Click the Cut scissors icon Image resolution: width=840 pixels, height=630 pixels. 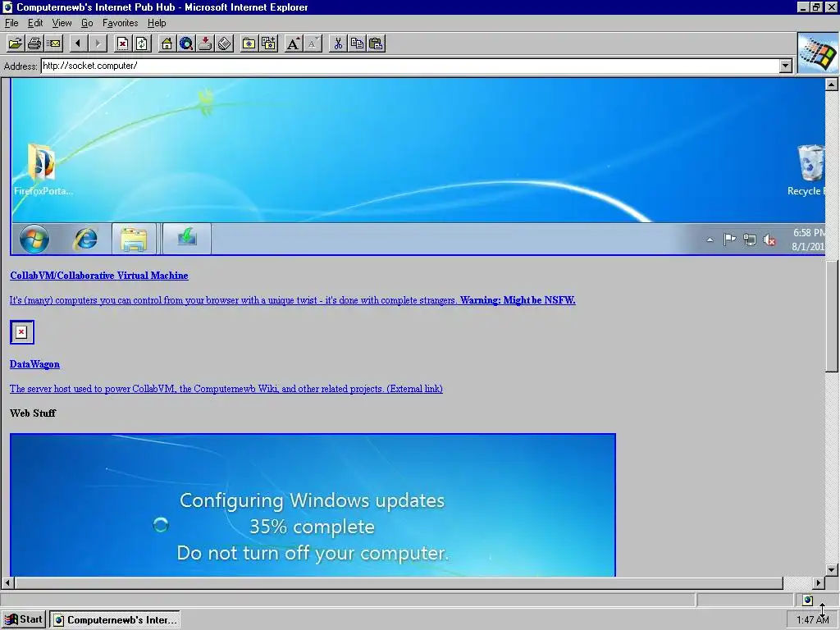(x=337, y=44)
